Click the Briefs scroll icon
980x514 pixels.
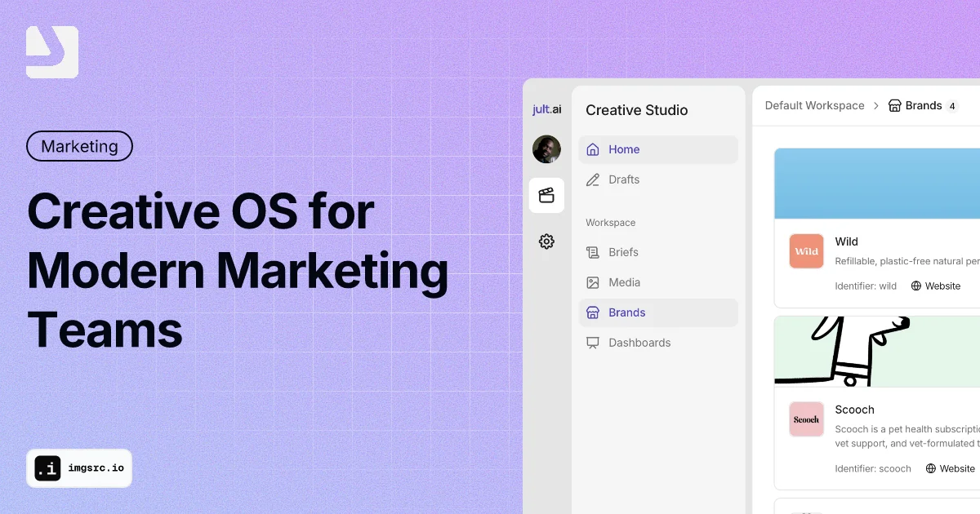tap(593, 252)
